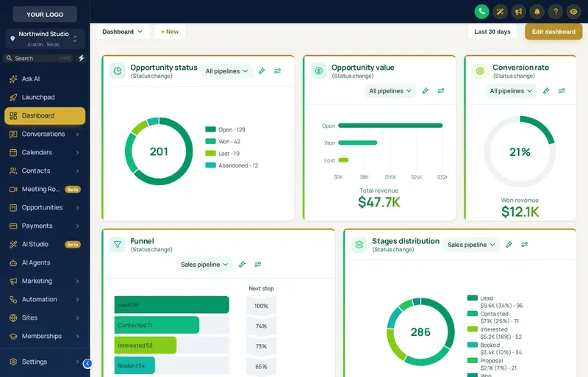The width and height of the screenshot is (588, 377).
Task: Click the Opportunity value dollar icon
Action: click(x=319, y=71)
